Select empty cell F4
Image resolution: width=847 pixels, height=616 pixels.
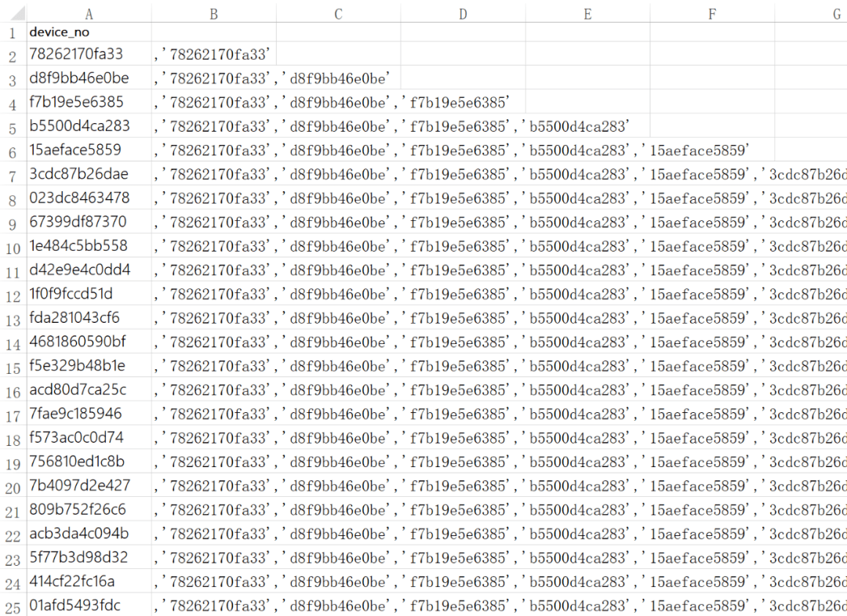tap(712, 102)
